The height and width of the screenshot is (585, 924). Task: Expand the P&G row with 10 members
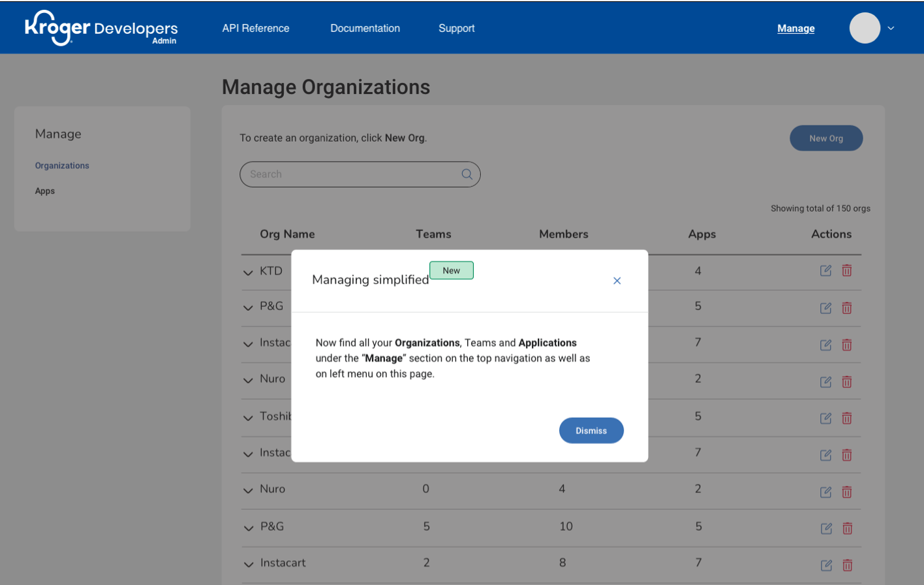(248, 528)
